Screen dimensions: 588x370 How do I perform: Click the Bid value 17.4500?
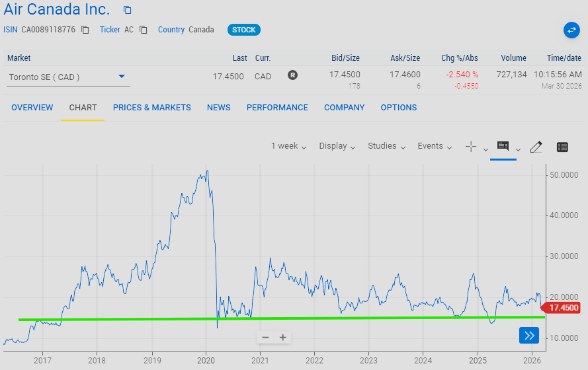pyautogui.click(x=345, y=75)
